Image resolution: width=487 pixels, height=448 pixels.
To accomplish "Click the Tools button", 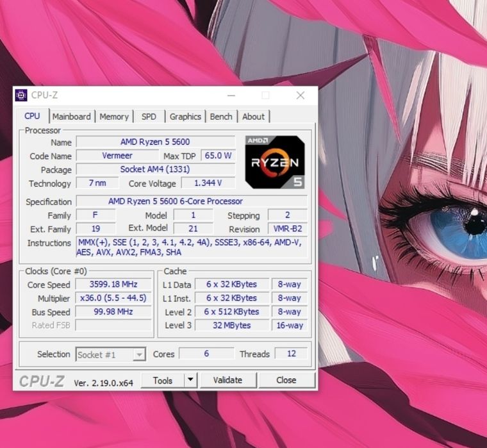I will (x=163, y=380).
